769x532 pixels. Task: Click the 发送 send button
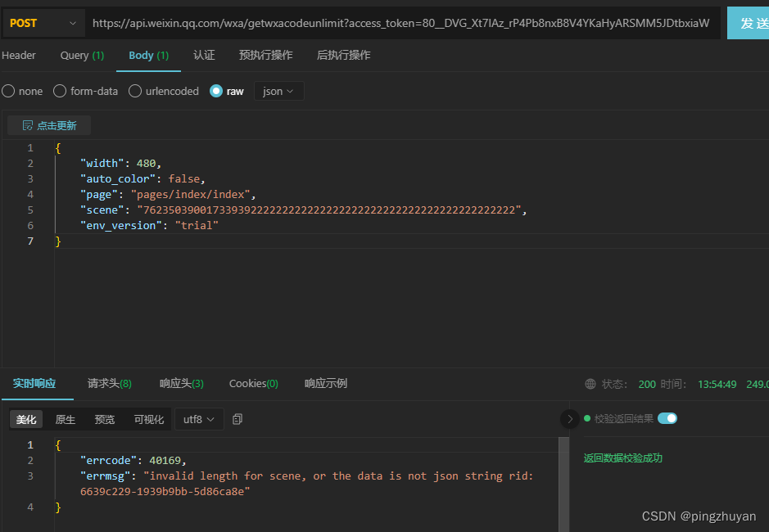748,23
